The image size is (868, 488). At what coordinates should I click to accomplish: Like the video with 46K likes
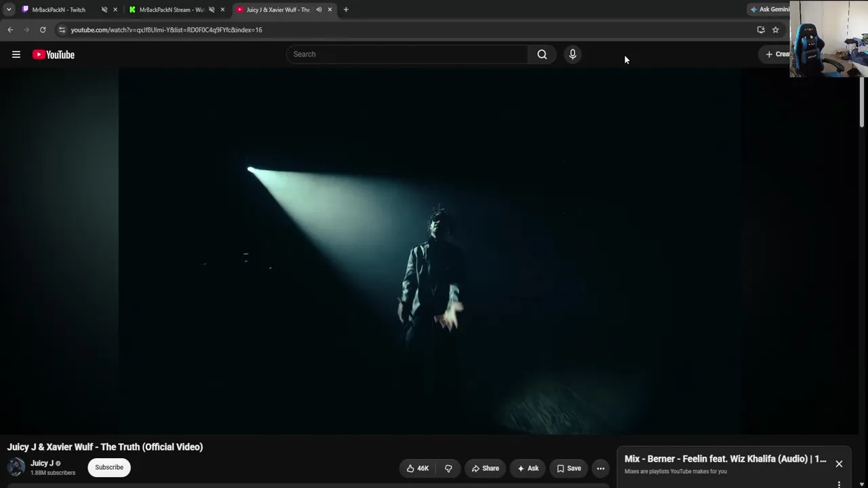coord(418,468)
